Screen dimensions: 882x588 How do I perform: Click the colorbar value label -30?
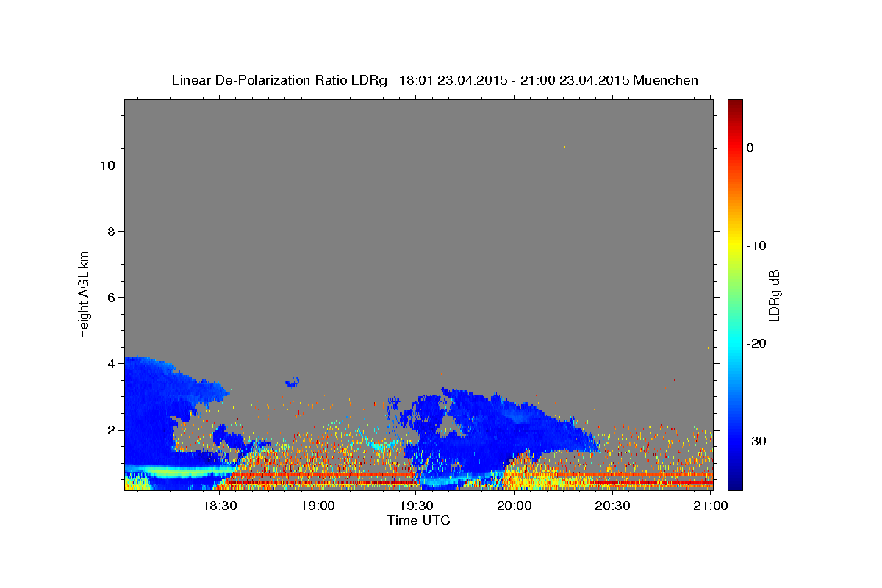[x=757, y=441]
